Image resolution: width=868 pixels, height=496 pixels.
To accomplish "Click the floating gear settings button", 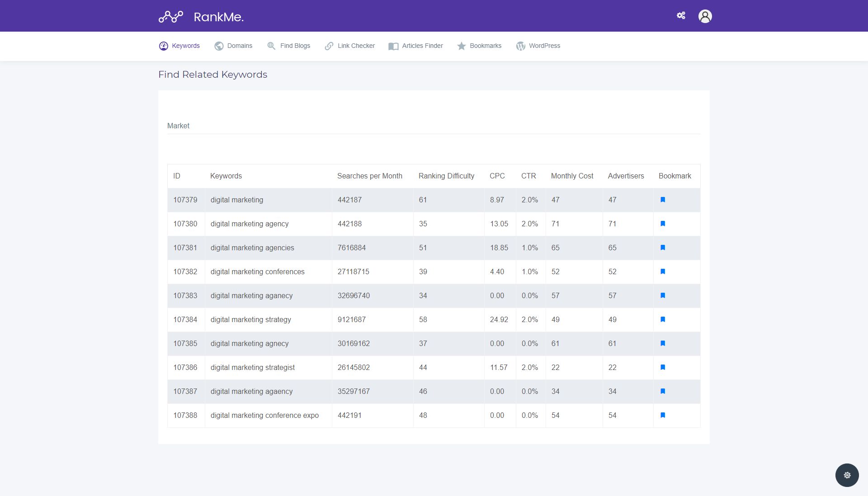I will pos(847,475).
